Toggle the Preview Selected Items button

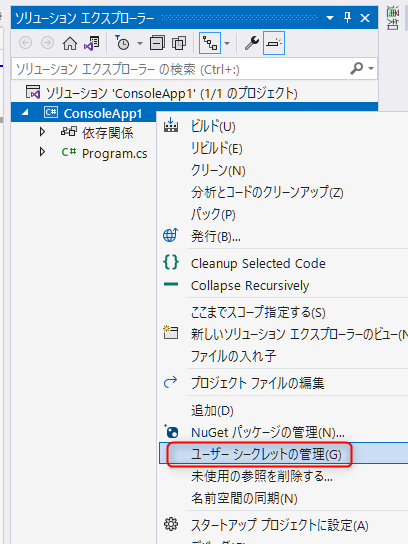274,43
